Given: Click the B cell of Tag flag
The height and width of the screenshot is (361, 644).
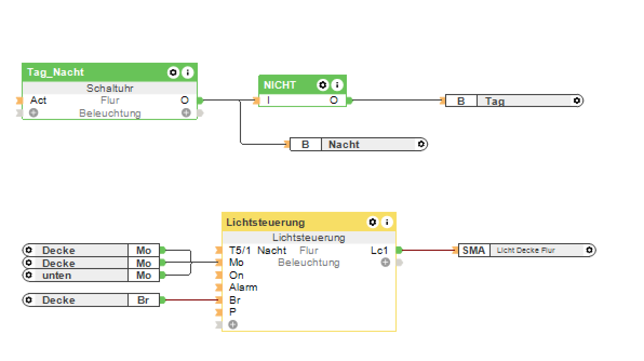Looking at the screenshot, I should [x=461, y=101].
